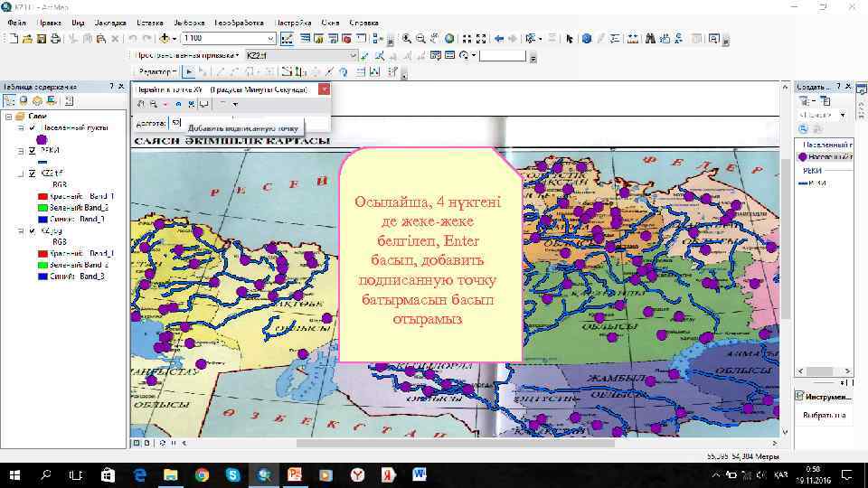Viewport: 868px width, 488px height.
Task: Toggle visibility of РЕКИ layer
Action: 33,150
